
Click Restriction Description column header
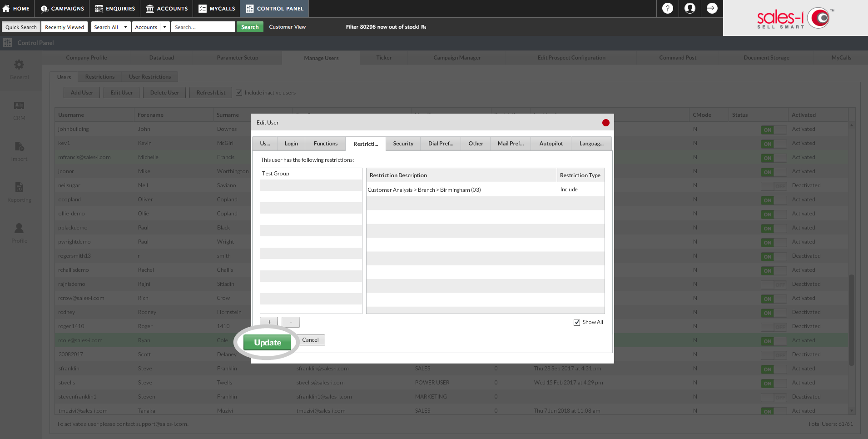(x=461, y=175)
